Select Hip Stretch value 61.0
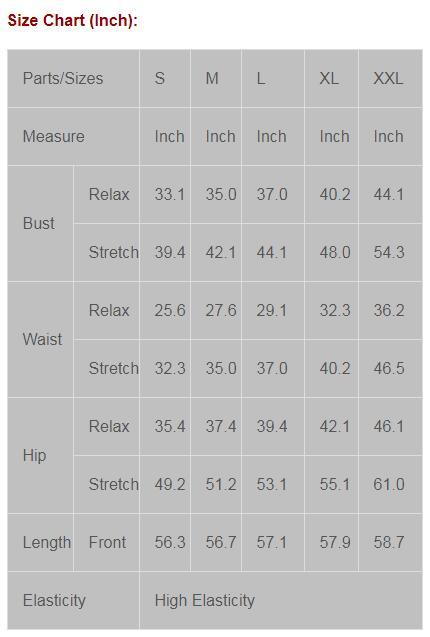Screen dimensions: 430x637 pyautogui.click(x=389, y=484)
